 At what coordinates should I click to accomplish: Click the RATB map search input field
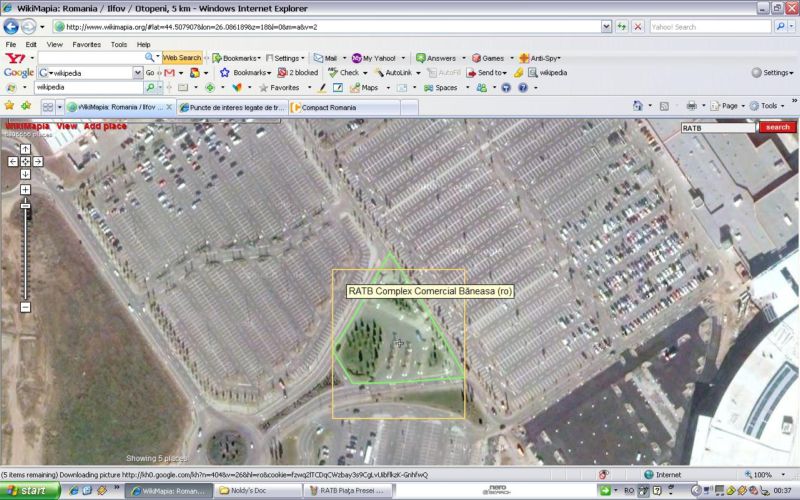(717, 128)
